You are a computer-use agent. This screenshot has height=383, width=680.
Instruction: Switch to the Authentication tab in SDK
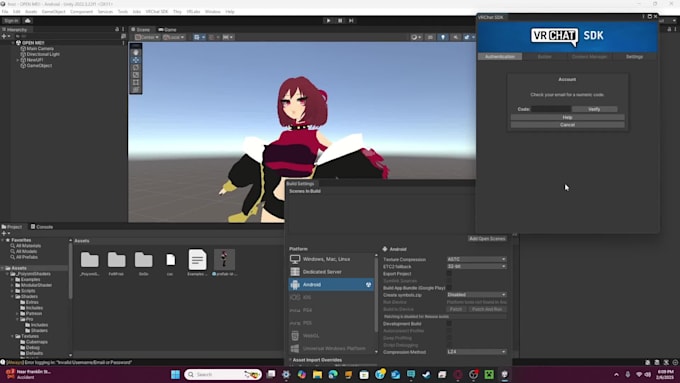pyautogui.click(x=500, y=57)
